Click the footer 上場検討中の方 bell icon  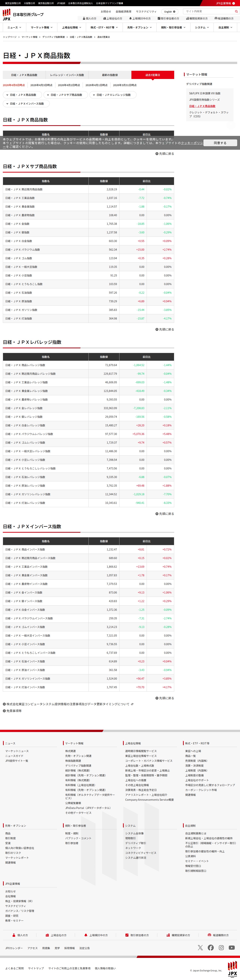[86, 935]
